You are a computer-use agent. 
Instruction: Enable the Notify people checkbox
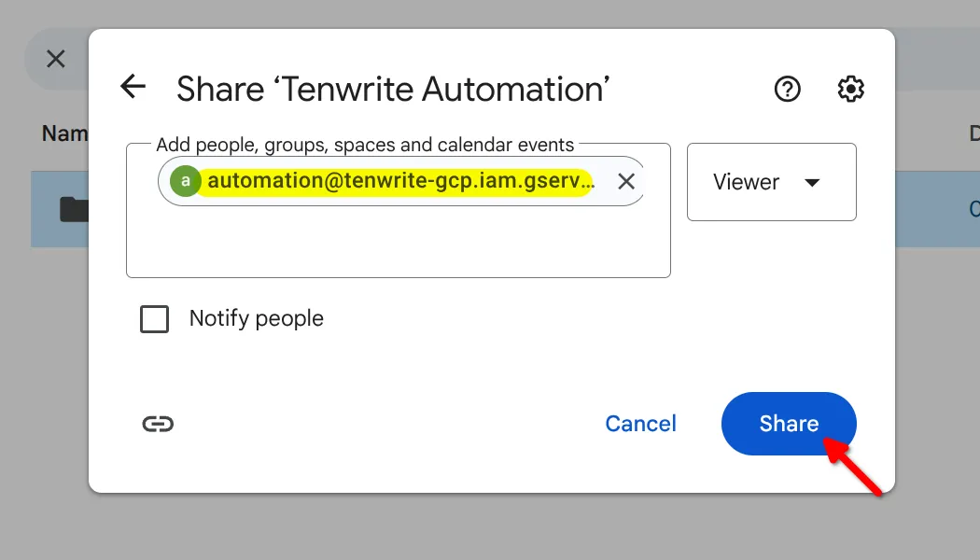pos(154,319)
